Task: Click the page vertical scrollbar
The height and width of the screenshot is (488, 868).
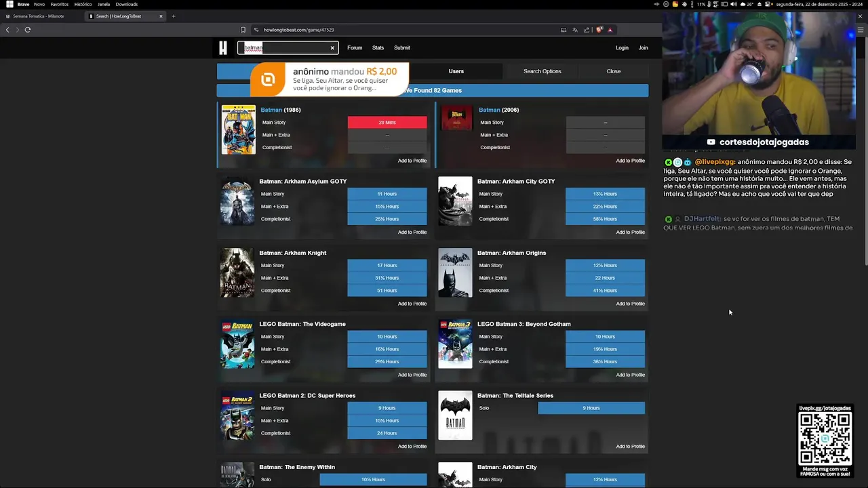Action: 865,152
